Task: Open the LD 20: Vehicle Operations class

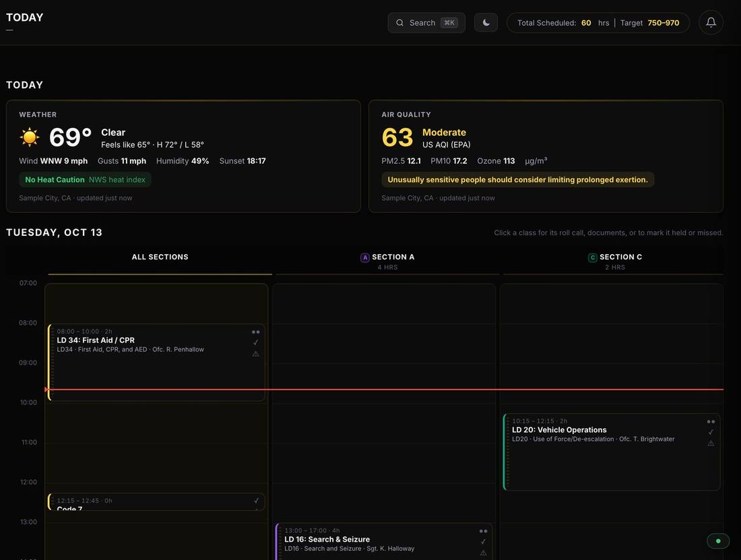Action: [x=612, y=452]
